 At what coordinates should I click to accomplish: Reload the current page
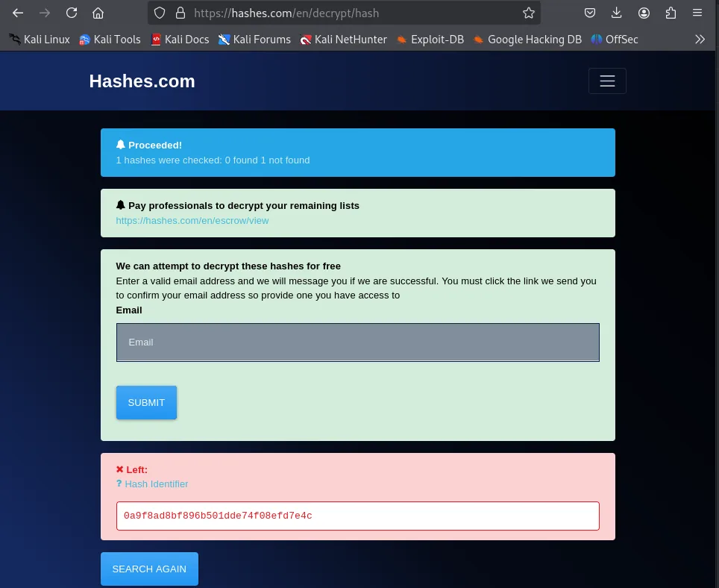pyautogui.click(x=72, y=13)
